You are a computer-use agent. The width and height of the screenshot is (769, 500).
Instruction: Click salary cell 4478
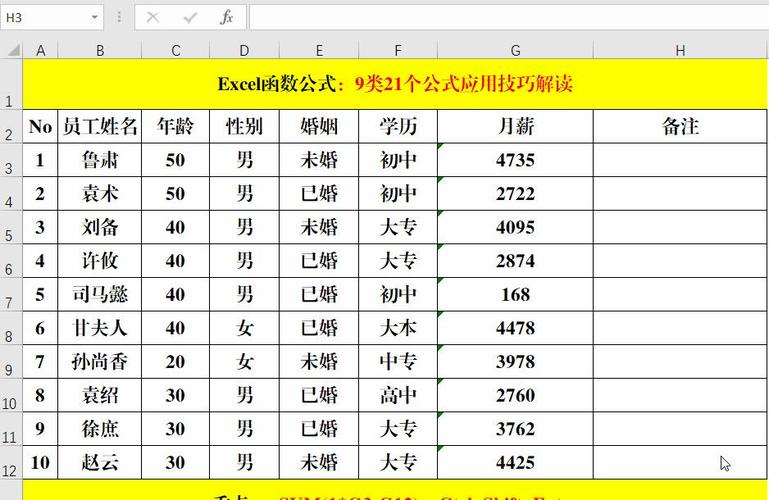coord(515,328)
